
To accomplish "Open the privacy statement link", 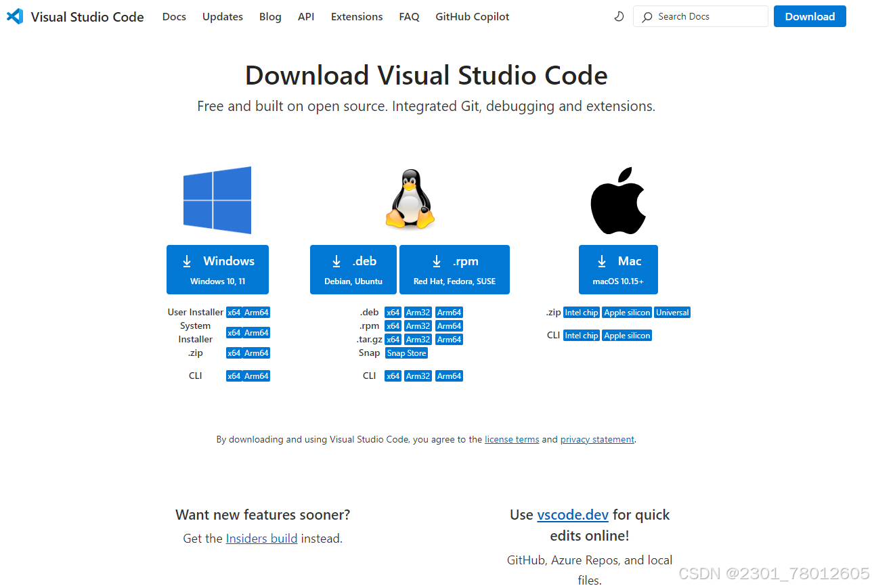I will pyautogui.click(x=597, y=440).
